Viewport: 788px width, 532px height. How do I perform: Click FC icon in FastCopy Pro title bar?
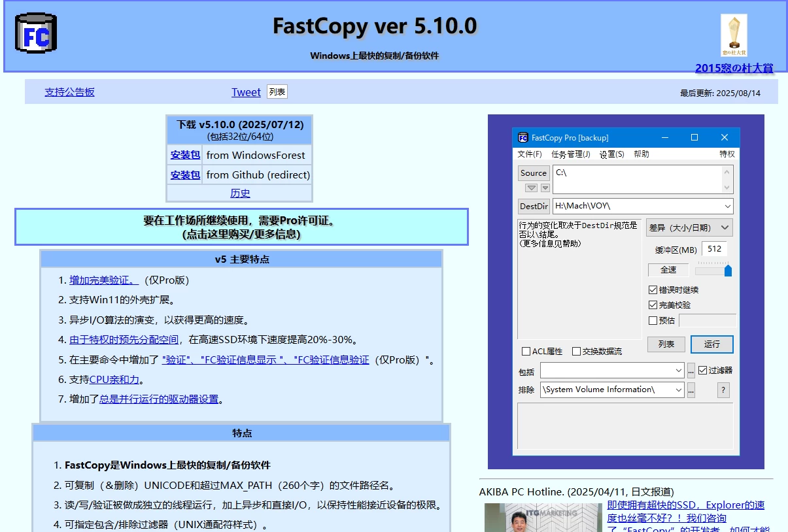point(523,137)
